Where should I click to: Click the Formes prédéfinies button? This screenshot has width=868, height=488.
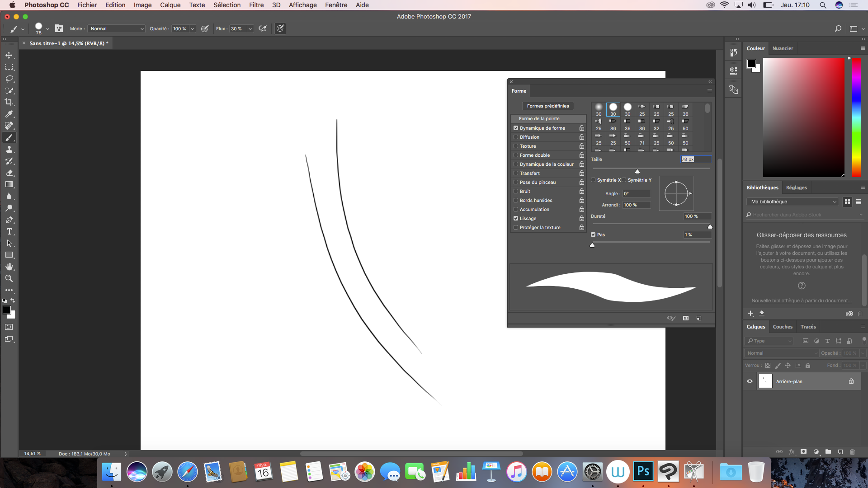tap(547, 106)
